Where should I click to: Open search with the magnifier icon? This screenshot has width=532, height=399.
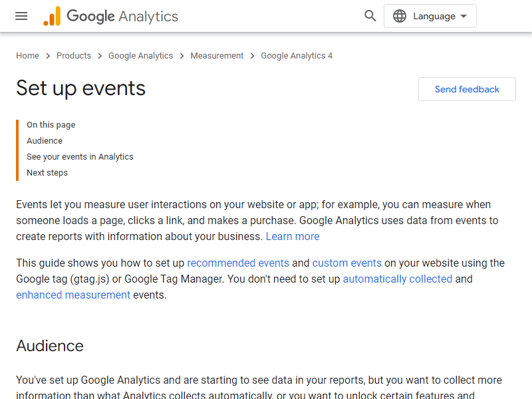pyautogui.click(x=370, y=16)
